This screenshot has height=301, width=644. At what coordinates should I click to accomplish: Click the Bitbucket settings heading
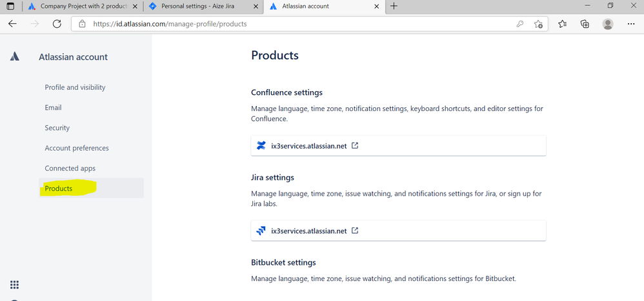pyautogui.click(x=283, y=262)
